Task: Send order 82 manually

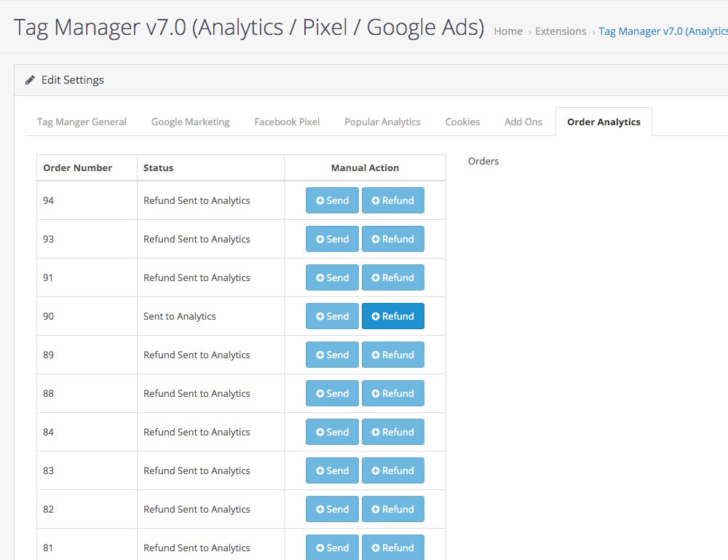Action: [332, 508]
